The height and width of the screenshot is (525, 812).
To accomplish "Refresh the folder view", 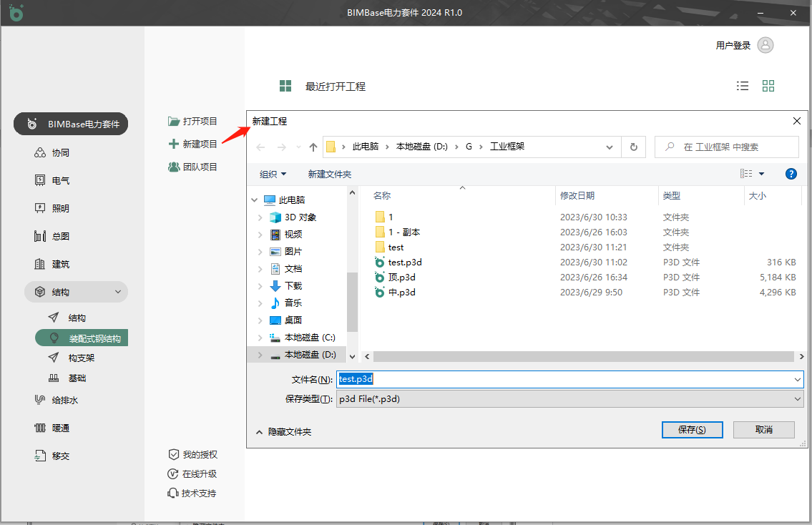I will [633, 147].
